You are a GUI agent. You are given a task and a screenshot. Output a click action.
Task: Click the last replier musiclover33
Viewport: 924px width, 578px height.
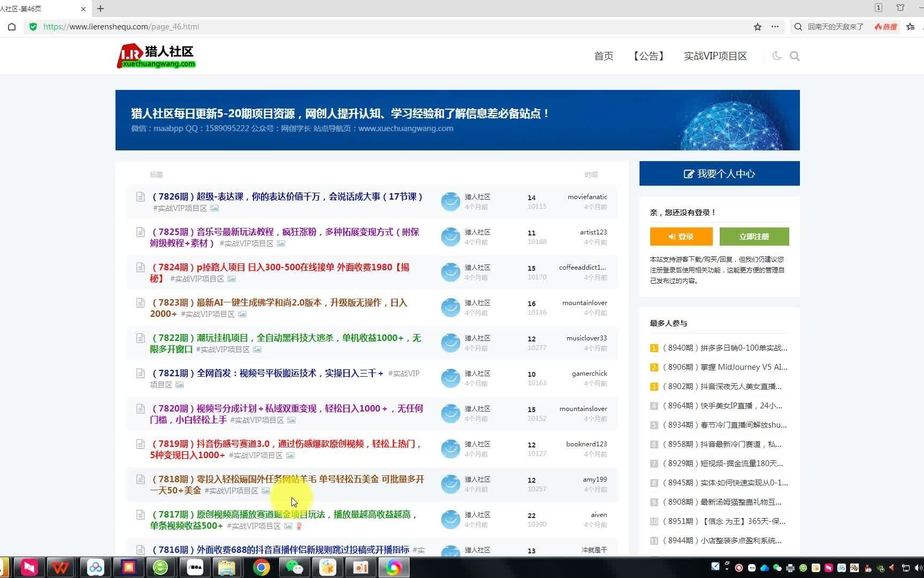pyautogui.click(x=587, y=338)
